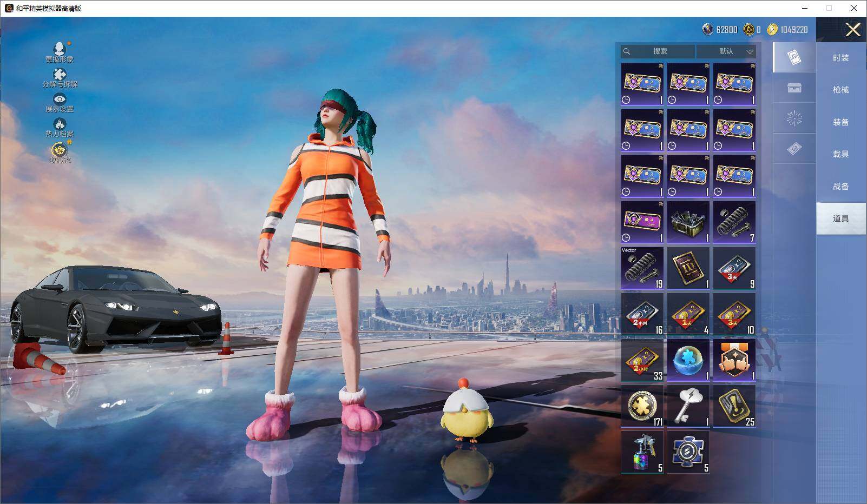This screenshot has width=867, height=504.
Task: Switch to the 时装 tab
Action: 840,58
